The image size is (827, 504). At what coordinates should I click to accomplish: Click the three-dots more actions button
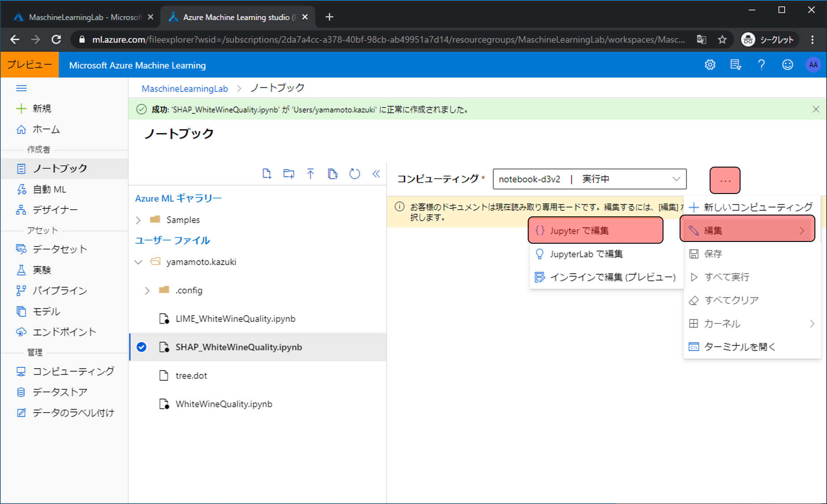click(725, 180)
